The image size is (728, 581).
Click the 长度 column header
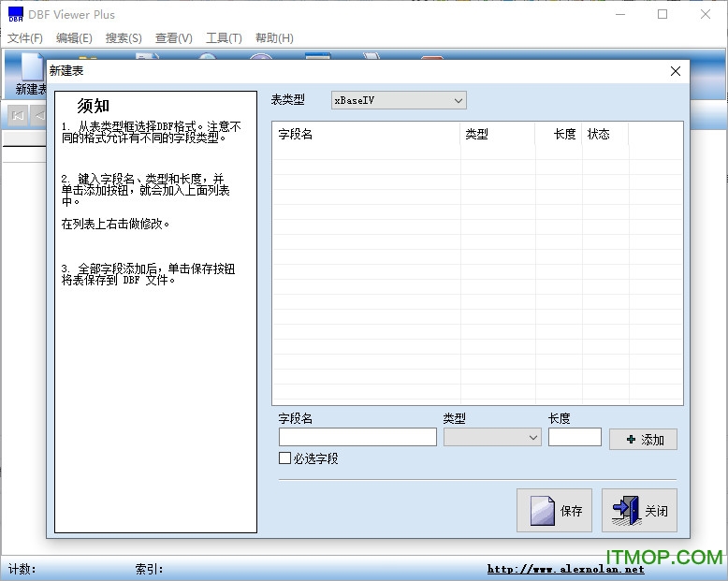(558, 134)
